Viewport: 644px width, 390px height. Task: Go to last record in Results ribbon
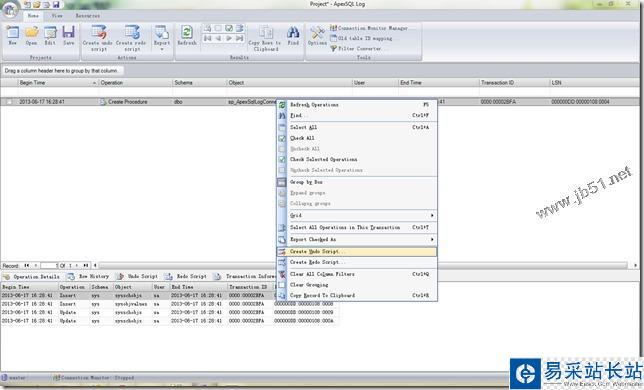tap(239, 38)
